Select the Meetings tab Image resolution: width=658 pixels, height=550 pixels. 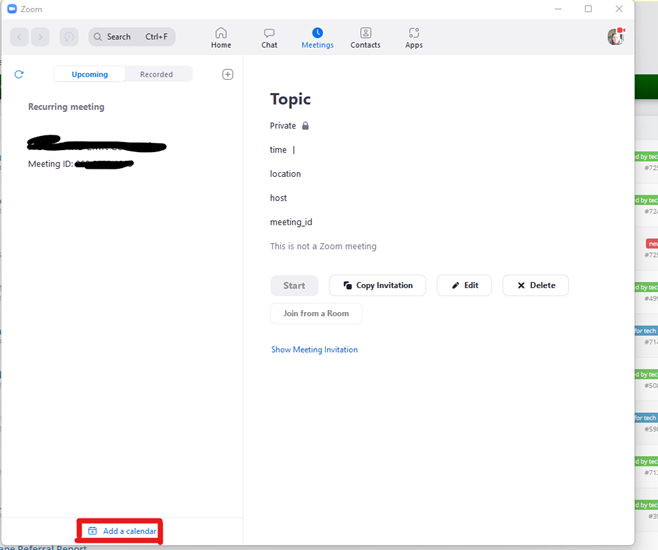pos(317,38)
